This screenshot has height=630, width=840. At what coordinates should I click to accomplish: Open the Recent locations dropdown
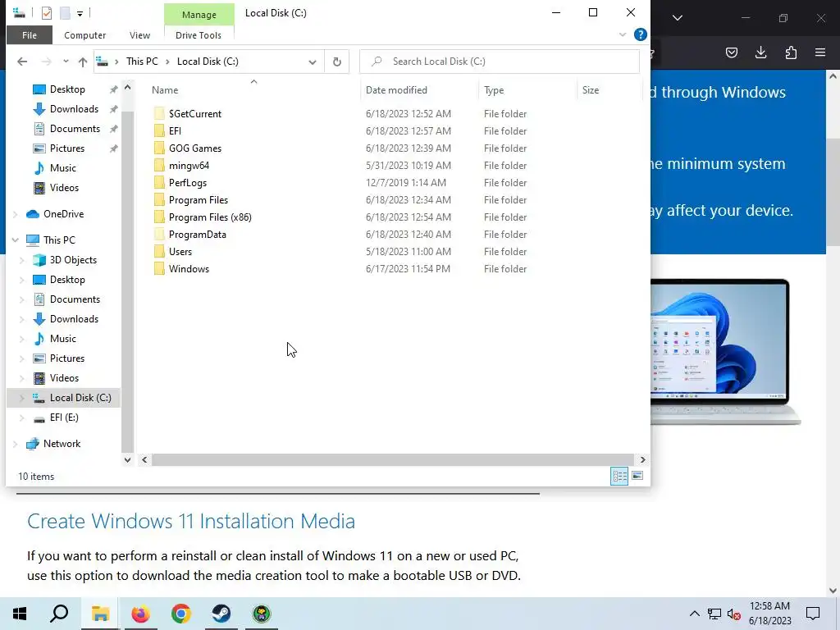pos(66,62)
